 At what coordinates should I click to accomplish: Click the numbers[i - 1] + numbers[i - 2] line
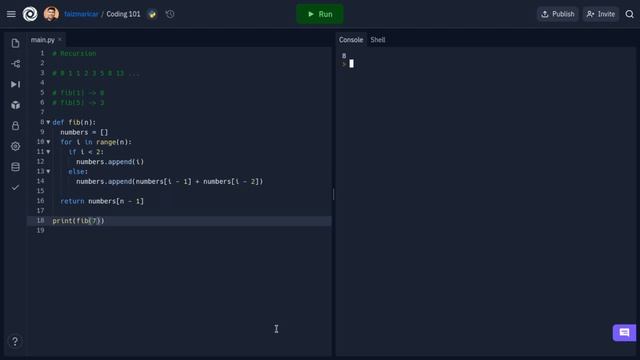point(170,182)
